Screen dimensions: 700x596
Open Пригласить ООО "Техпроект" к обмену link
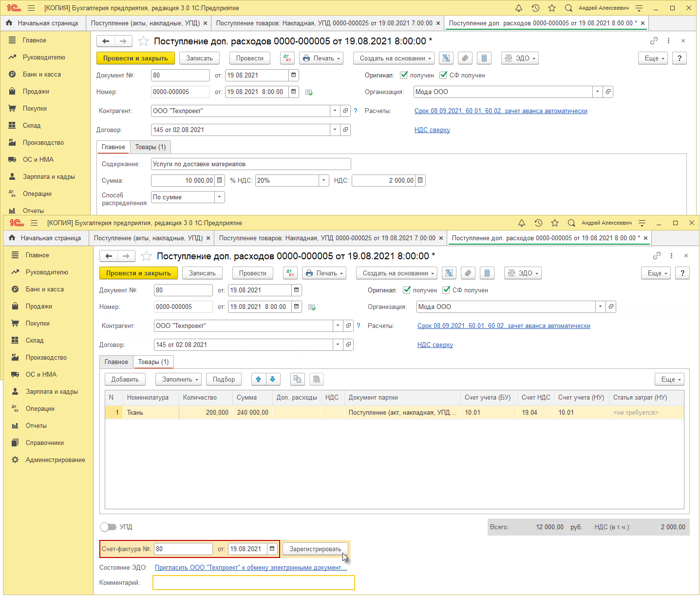[251, 567]
